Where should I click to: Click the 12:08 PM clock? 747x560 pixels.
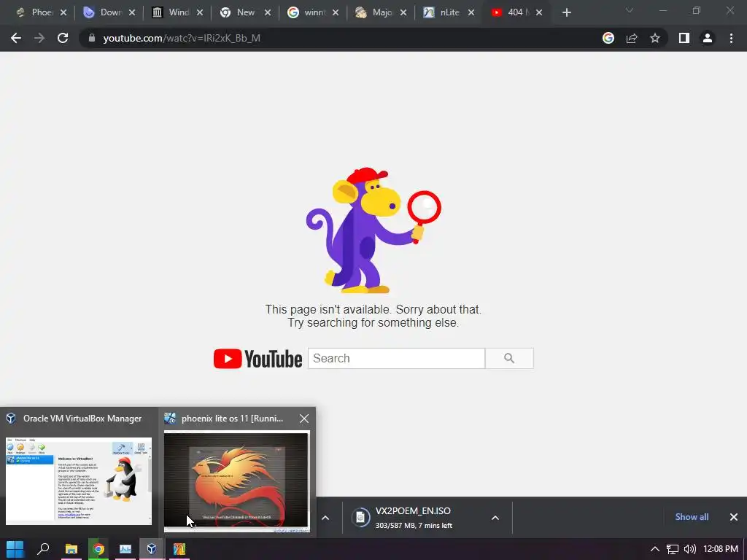[720, 549]
